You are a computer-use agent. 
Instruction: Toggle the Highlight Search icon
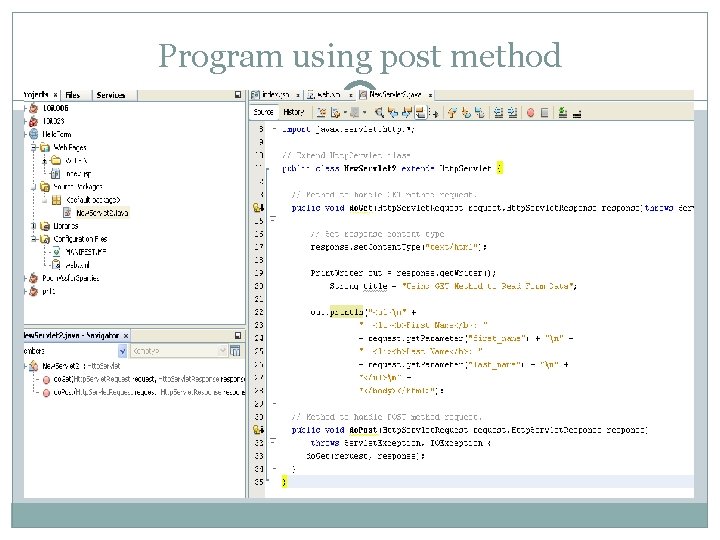[420, 112]
